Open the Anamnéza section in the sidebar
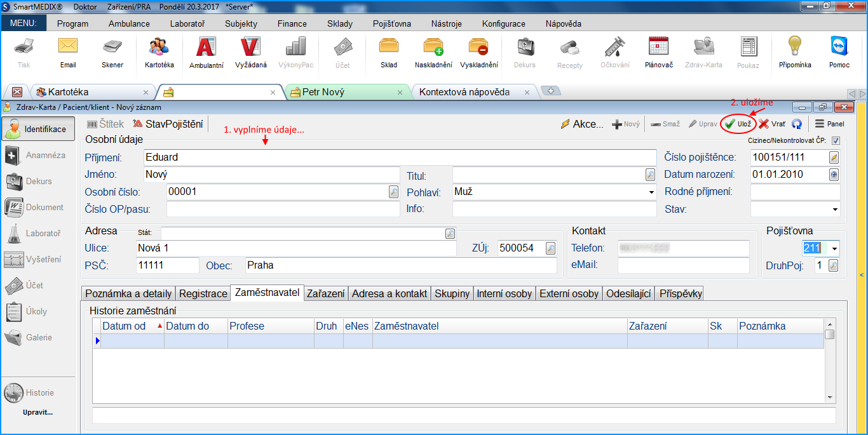This screenshot has width=868, height=435. tap(38, 156)
